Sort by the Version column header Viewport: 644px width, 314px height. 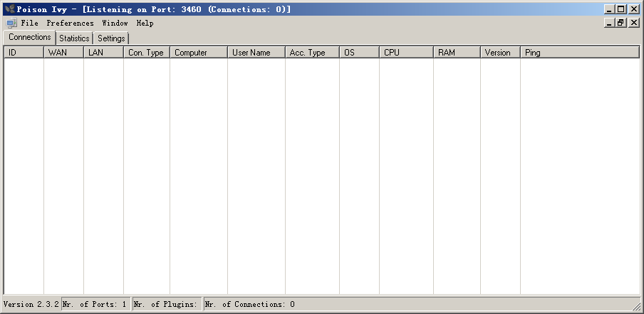pyautogui.click(x=500, y=53)
